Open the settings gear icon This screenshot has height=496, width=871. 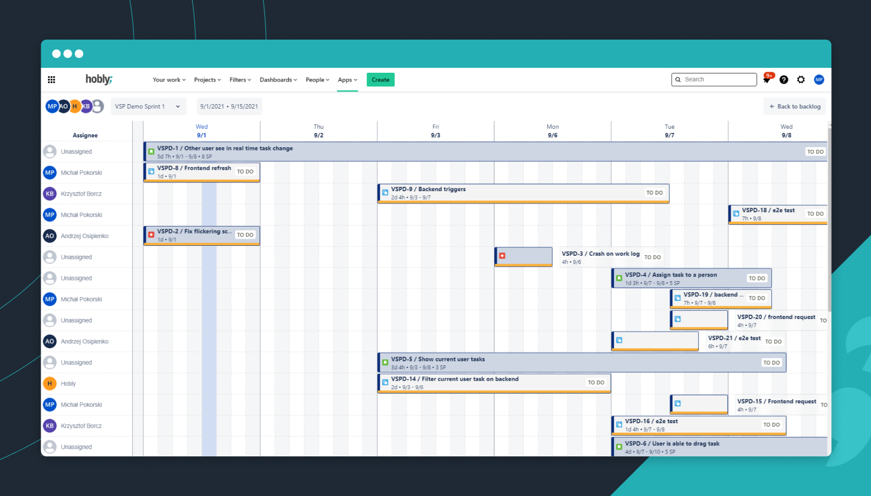tap(801, 80)
